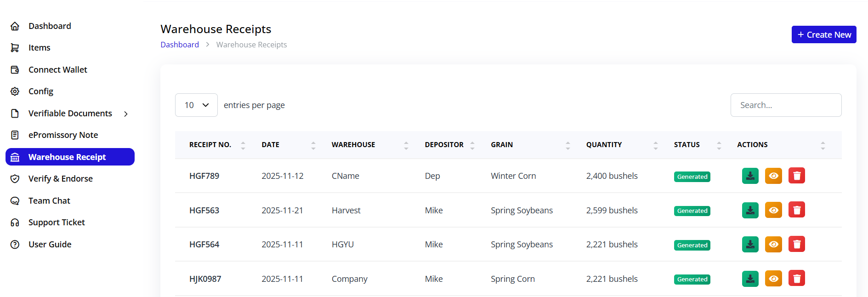Delete receipt HJK0987
This screenshot has height=297, width=868.
click(796, 279)
